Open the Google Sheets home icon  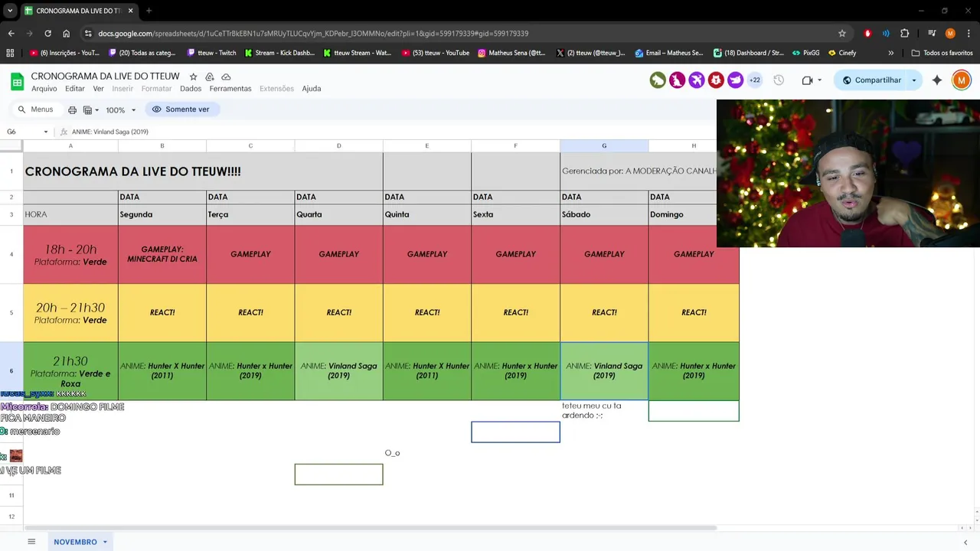pos(17,81)
